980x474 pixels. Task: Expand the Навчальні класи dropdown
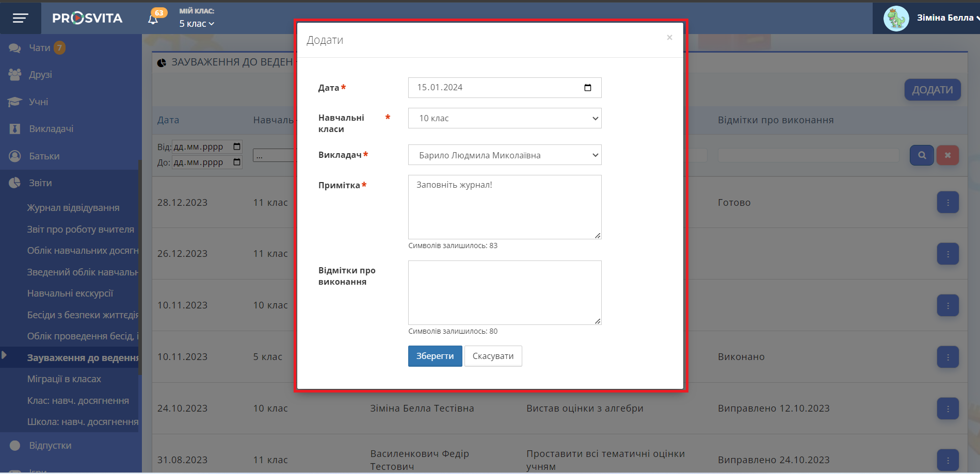pos(504,119)
